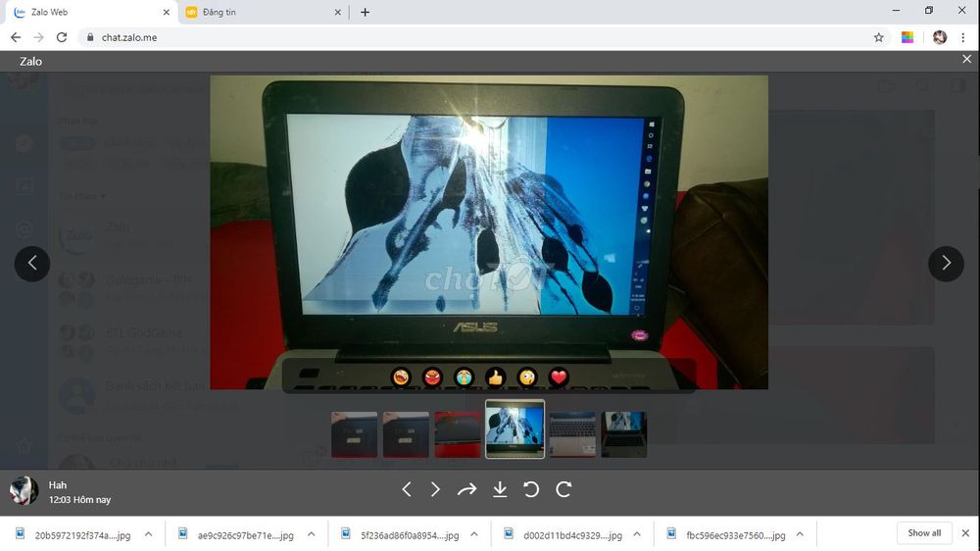Go to previous image with the round left arrow button
The image size is (980, 551).
click(32, 264)
